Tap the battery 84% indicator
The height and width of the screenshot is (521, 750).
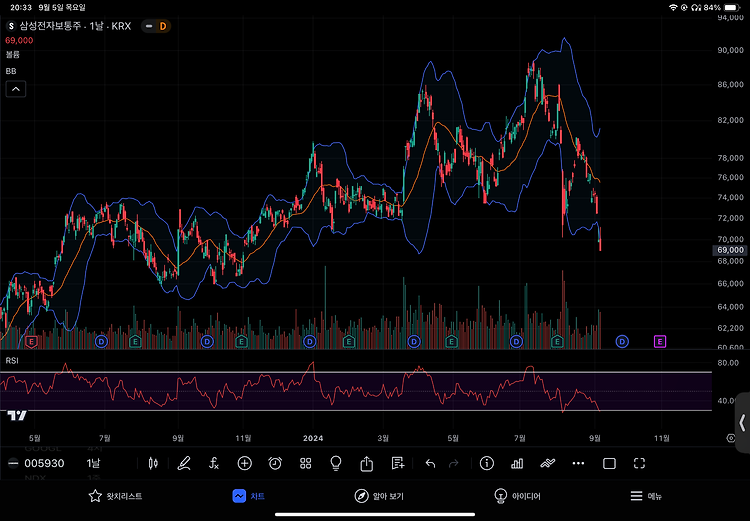click(722, 8)
